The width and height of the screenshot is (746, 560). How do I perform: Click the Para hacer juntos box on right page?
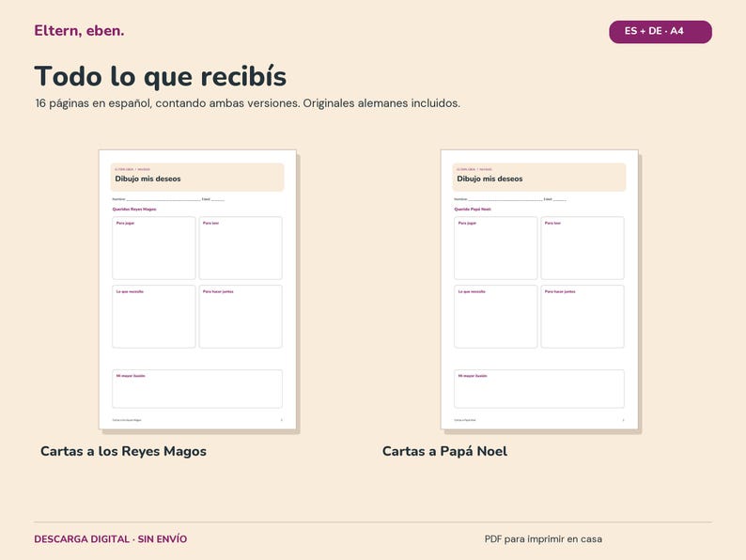[x=583, y=317]
